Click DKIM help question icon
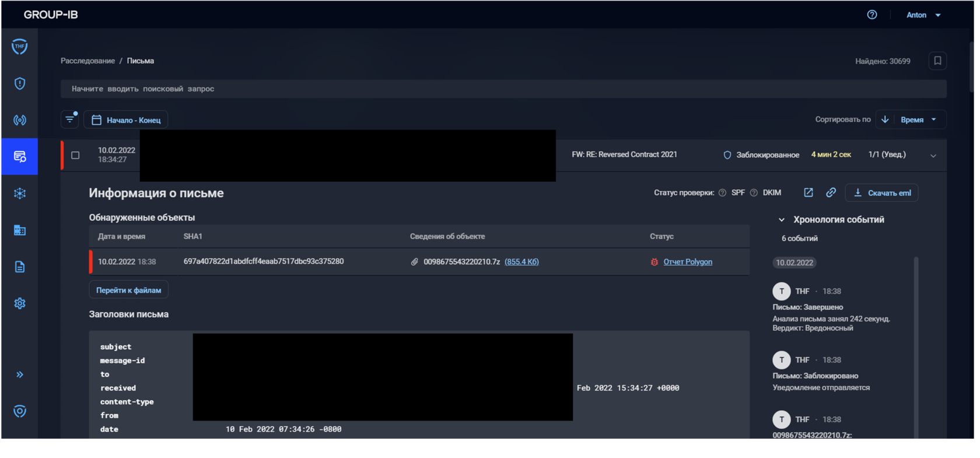 [754, 193]
